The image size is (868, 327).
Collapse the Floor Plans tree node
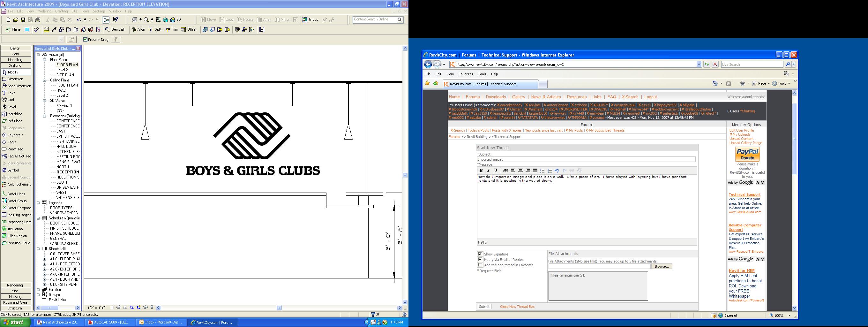(x=44, y=60)
